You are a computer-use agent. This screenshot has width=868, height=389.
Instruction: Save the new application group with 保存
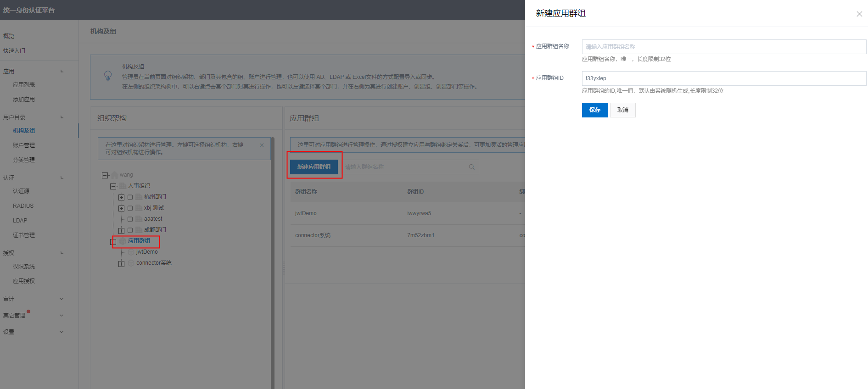594,110
